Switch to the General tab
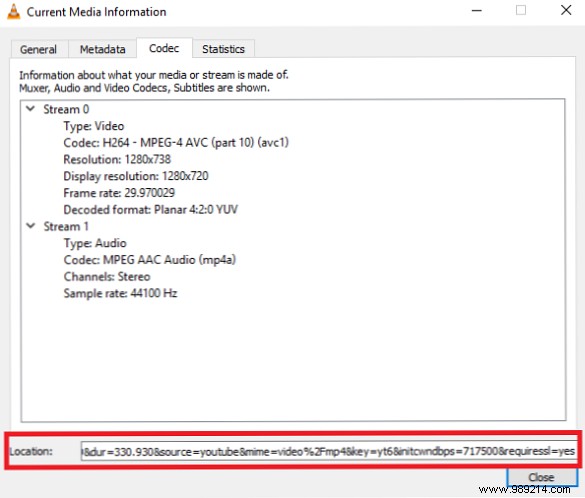This screenshot has height=498, width=585. pyautogui.click(x=39, y=49)
